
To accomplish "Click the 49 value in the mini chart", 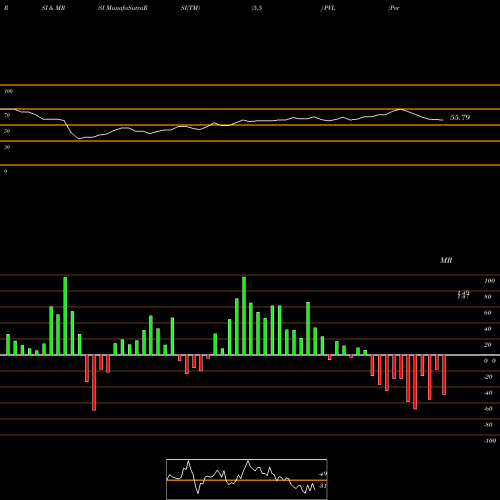I will 323,474.
